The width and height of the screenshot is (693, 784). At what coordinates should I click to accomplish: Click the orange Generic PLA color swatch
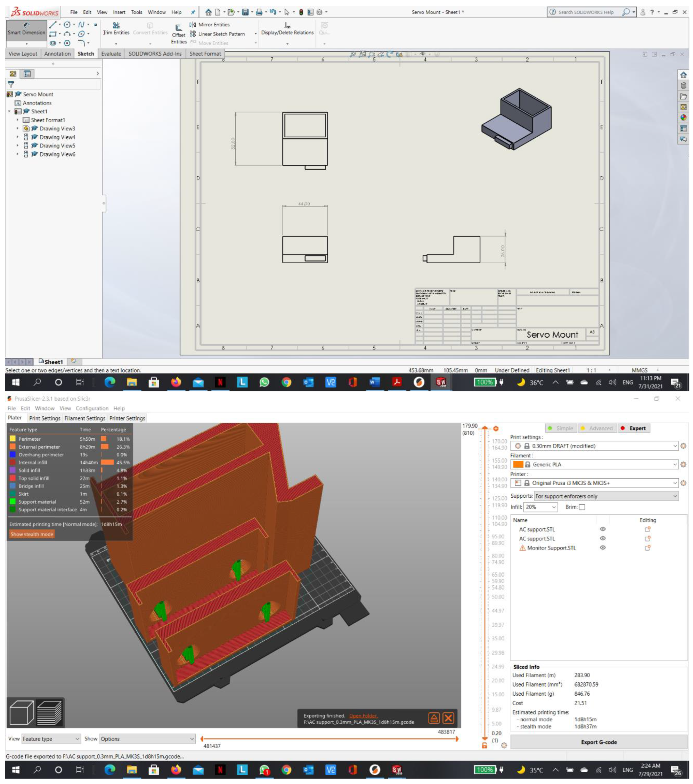pyautogui.click(x=518, y=464)
